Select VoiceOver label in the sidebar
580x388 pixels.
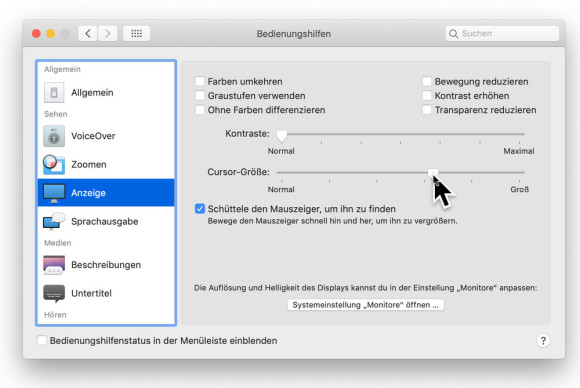93,136
